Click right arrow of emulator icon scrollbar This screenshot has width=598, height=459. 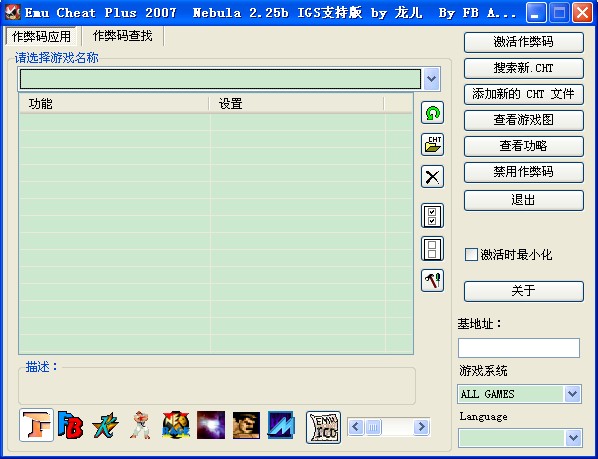[x=421, y=427]
